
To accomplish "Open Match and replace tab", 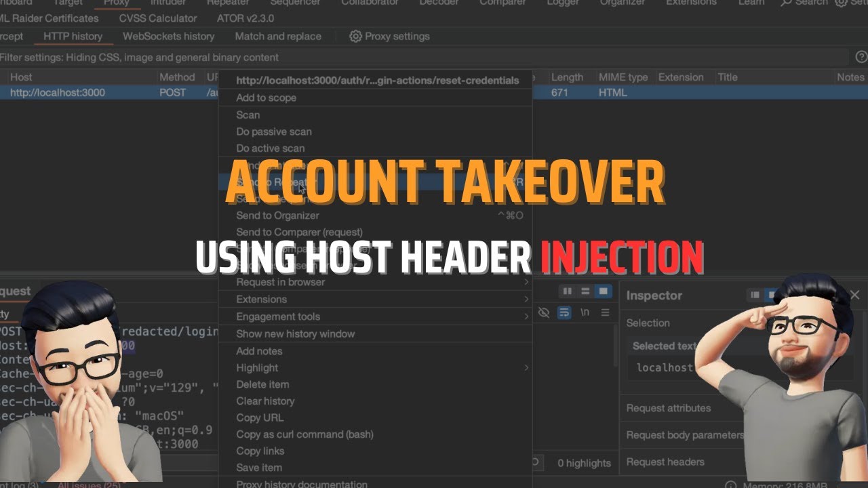I will 278,36.
